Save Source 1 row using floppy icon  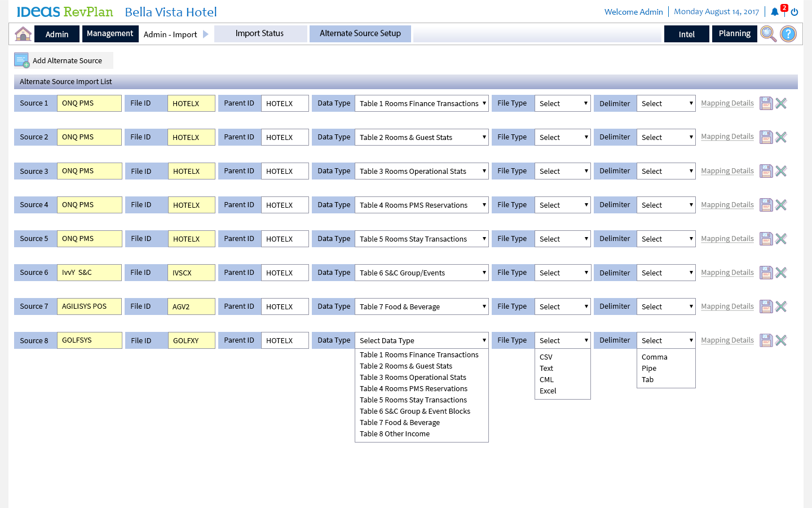click(766, 103)
